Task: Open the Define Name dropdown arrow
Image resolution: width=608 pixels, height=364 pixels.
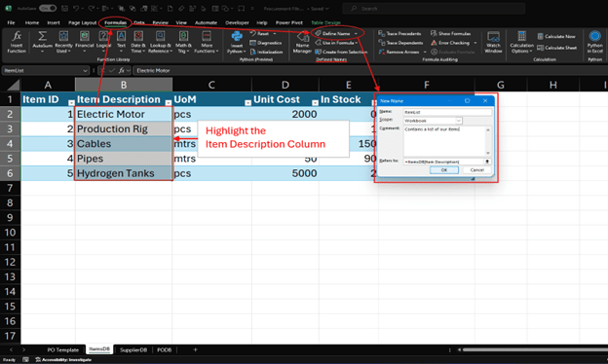Action: [x=356, y=34]
